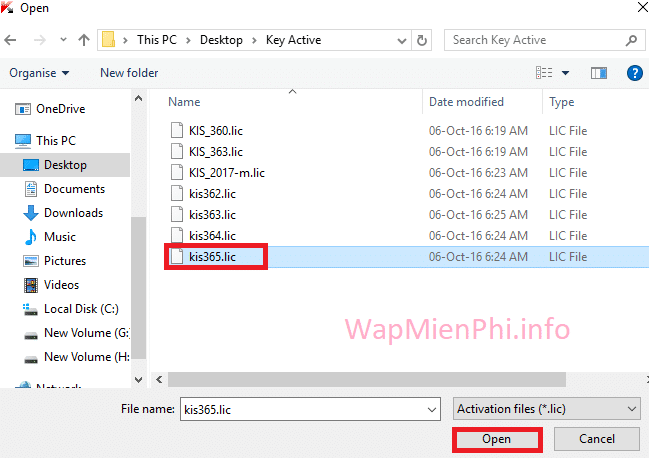Select Desktop in navigation pane
Screen dimensions: 649x458
point(65,165)
